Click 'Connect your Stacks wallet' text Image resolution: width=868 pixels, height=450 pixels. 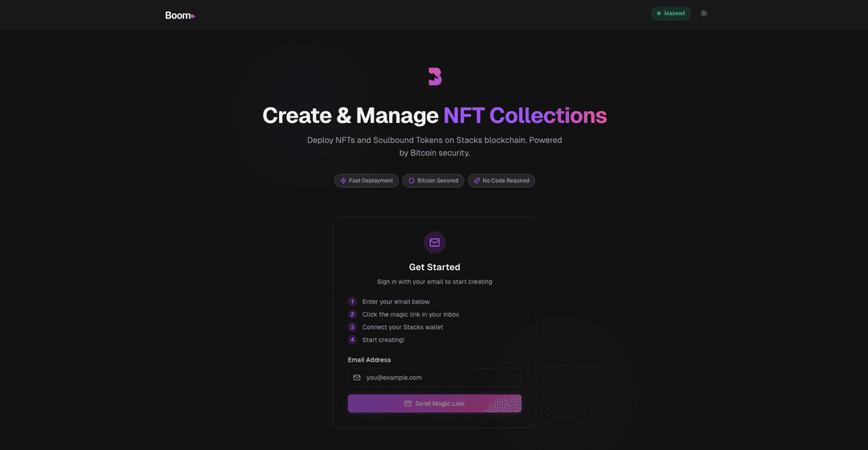403,327
